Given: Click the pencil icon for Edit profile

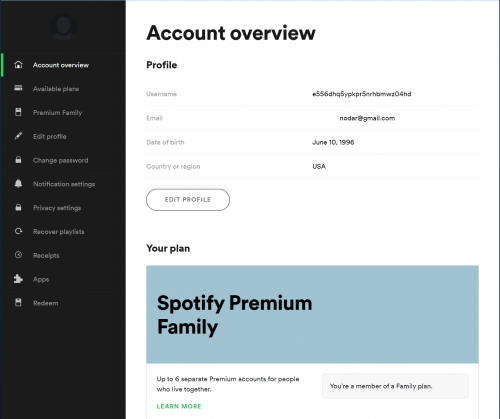Looking at the screenshot, I should click(18, 136).
